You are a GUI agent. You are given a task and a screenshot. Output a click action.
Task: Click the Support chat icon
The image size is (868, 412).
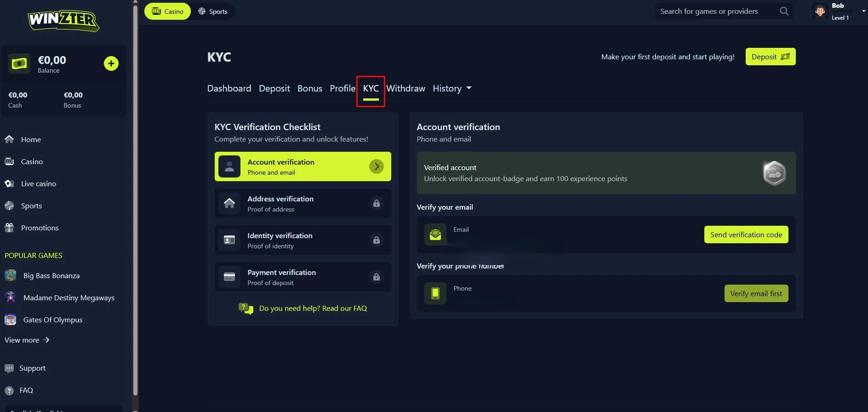[9, 368]
